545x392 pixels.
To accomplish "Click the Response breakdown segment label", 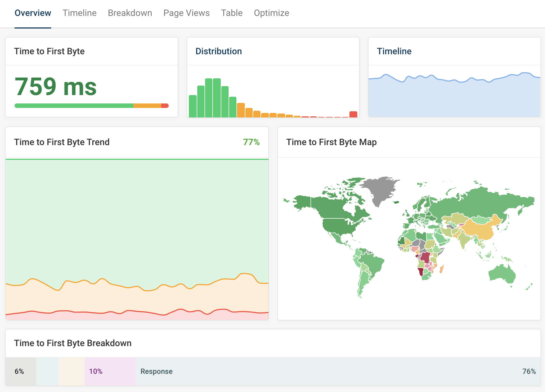I will (156, 371).
